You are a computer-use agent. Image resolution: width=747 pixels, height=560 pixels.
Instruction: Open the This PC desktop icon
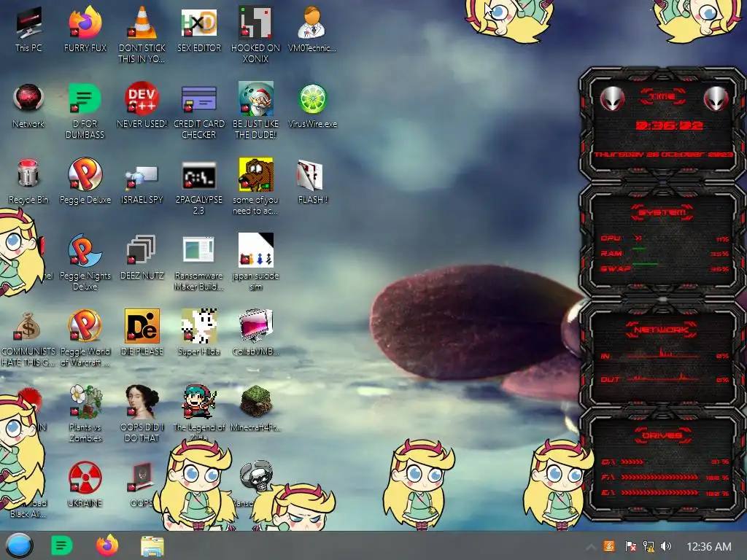(28, 23)
